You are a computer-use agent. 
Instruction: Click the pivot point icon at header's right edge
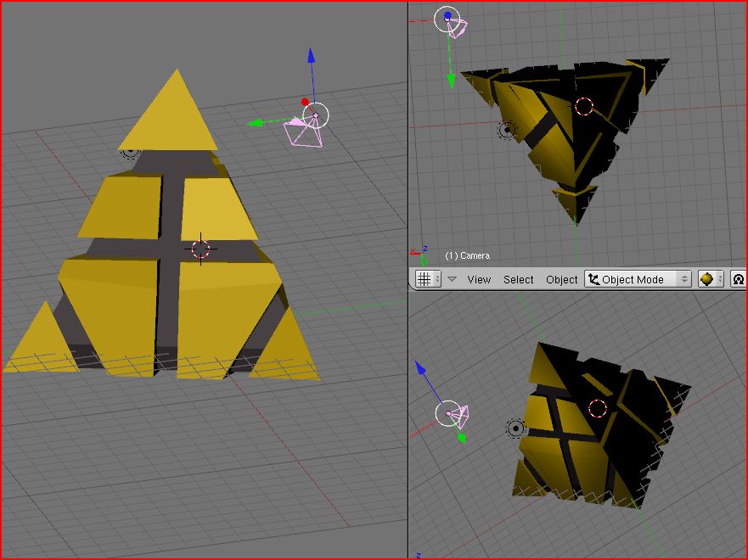pos(738,279)
